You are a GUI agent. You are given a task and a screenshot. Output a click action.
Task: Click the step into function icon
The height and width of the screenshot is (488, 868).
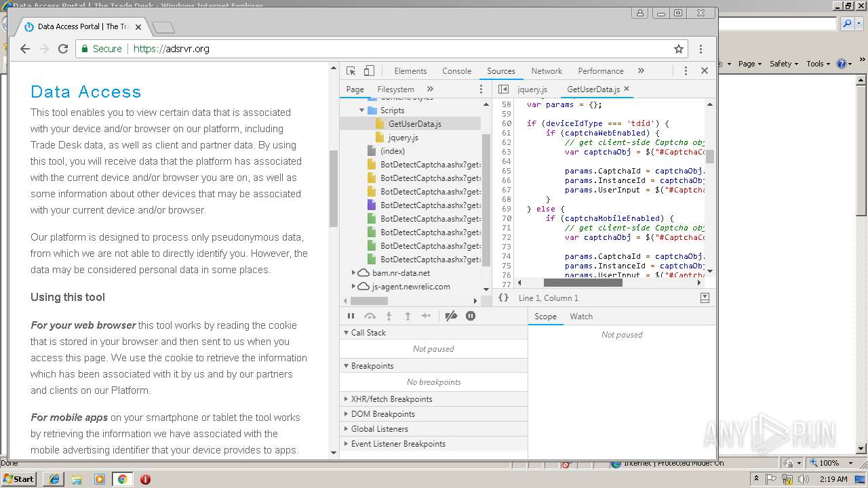[389, 316]
